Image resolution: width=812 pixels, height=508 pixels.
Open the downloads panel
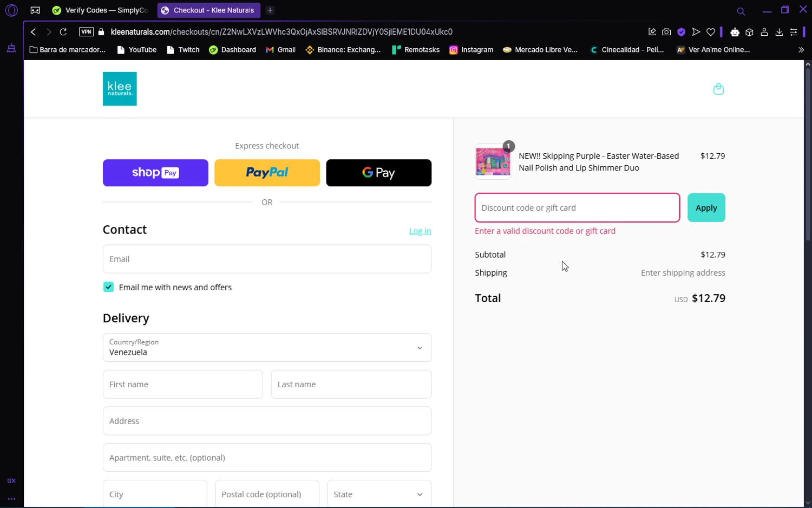pos(779,32)
